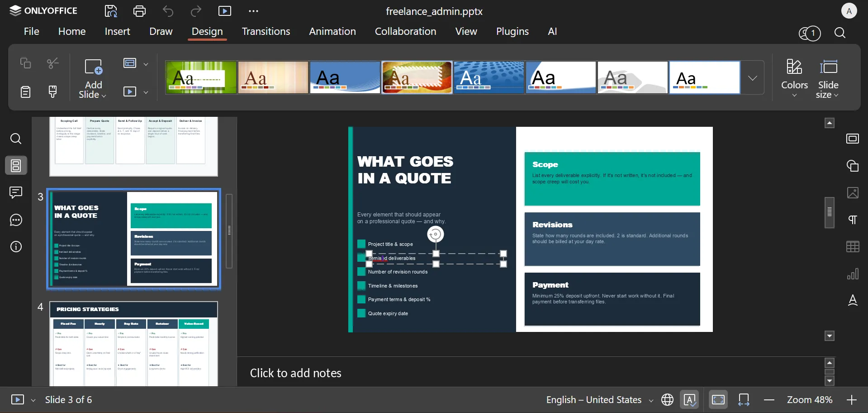The image size is (868, 413).
Task: Open the About info icon
Action: tap(16, 247)
